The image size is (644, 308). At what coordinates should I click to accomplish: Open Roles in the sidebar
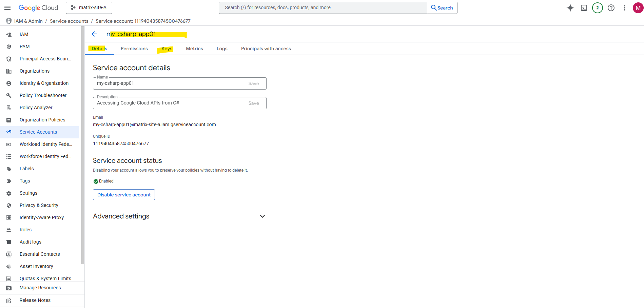pos(25,230)
